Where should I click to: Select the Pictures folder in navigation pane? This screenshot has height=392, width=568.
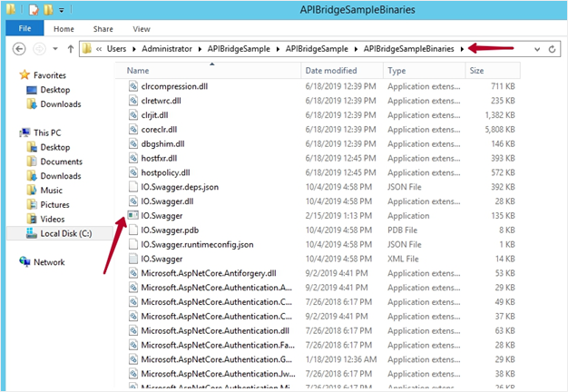click(54, 205)
